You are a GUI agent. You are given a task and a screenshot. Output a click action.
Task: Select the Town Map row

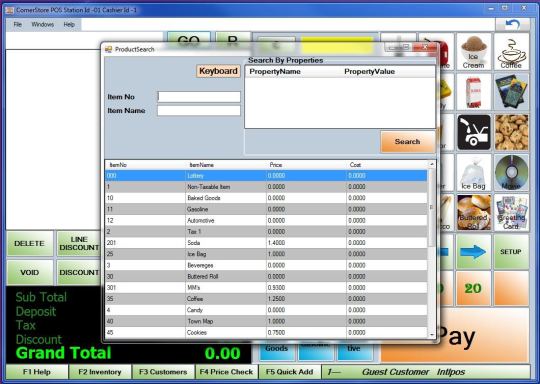coord(266,321)
